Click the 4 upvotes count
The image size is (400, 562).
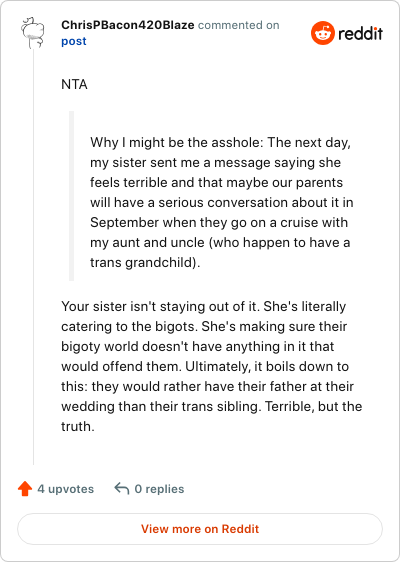[66, 489]
